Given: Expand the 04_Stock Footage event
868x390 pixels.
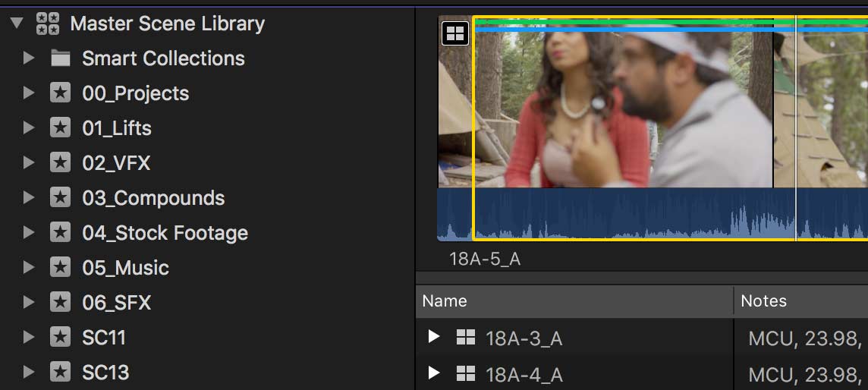Looking at the screenshot, I should 29,232.
